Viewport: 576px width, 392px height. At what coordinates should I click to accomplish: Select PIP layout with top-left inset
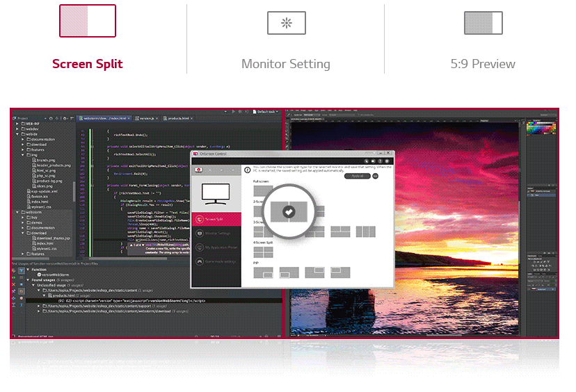pos(340,272)
